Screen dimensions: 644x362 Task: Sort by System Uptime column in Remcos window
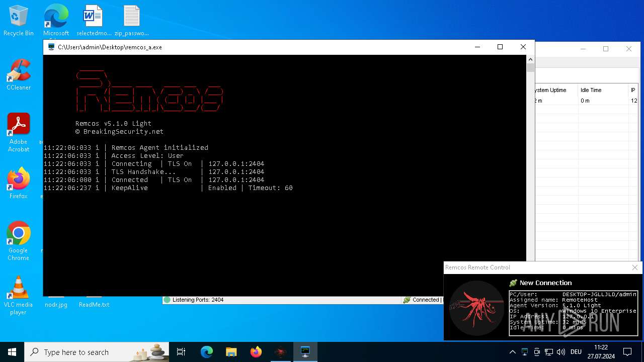[555, 90]
